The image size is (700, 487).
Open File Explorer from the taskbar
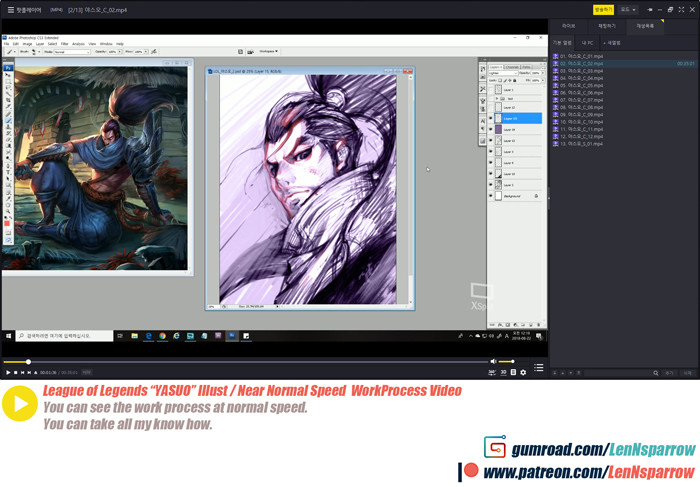tap(134, 336)
